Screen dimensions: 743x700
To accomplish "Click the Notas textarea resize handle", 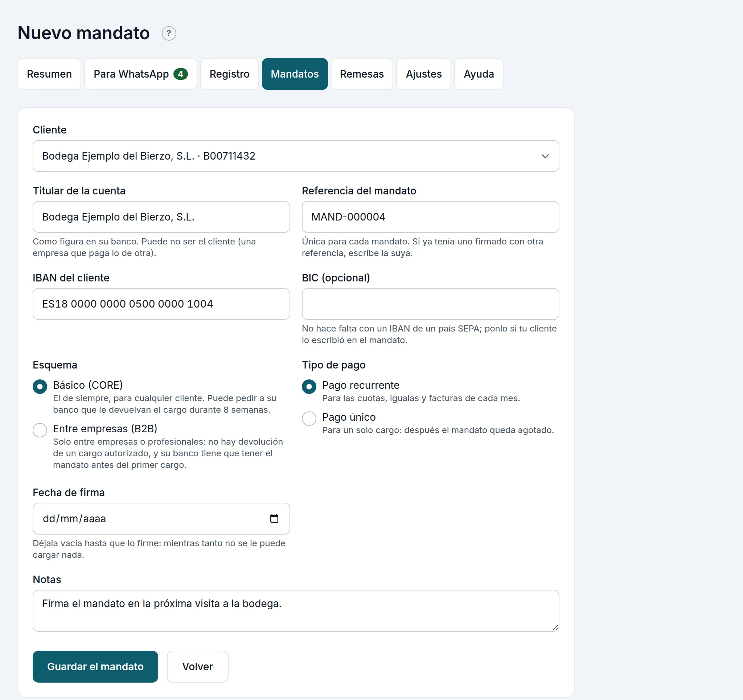I will pos(555,628).
